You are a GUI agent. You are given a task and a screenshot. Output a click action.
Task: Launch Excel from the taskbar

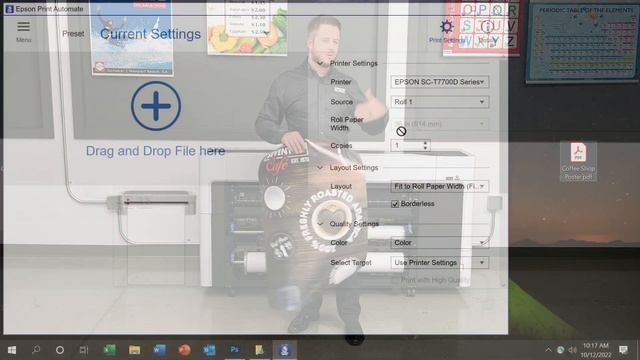109,350
